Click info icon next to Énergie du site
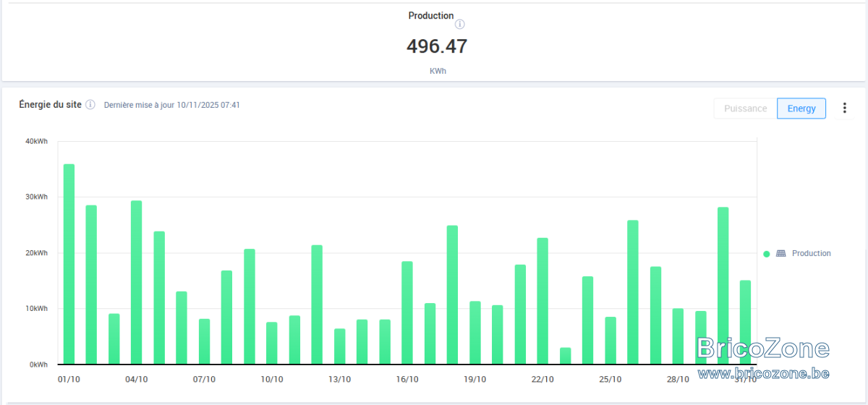The width and height of the screenshot is (868, 405). (90, 105)
